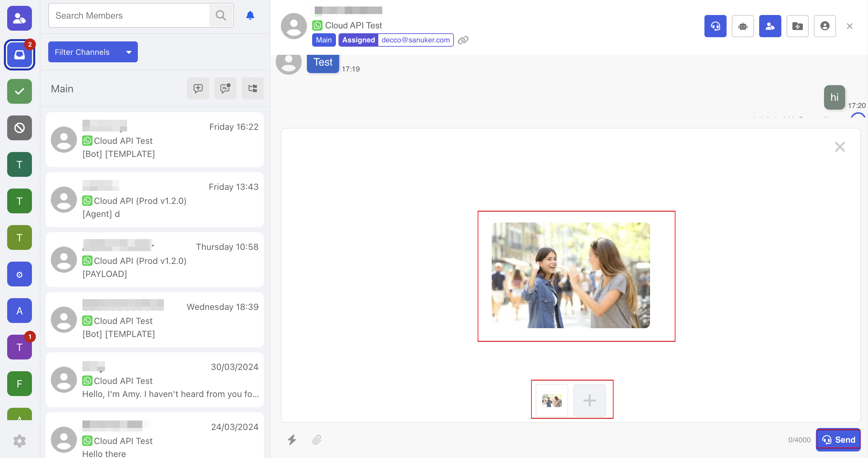This screenshot has width=868, height=458.
Task: Click the lightning quick reply icon
Action: [292, 439]
